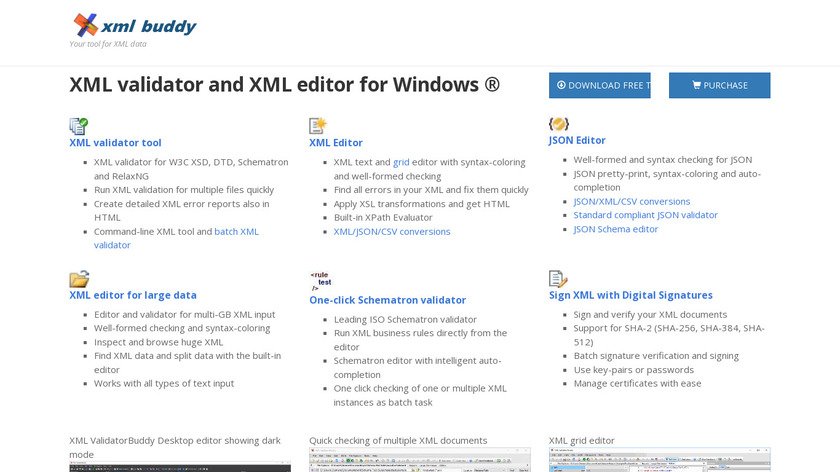Click 'Run XML validation for multiple files quickly'
This screenshot has height=472, width=840.
(x=184, y=190)
